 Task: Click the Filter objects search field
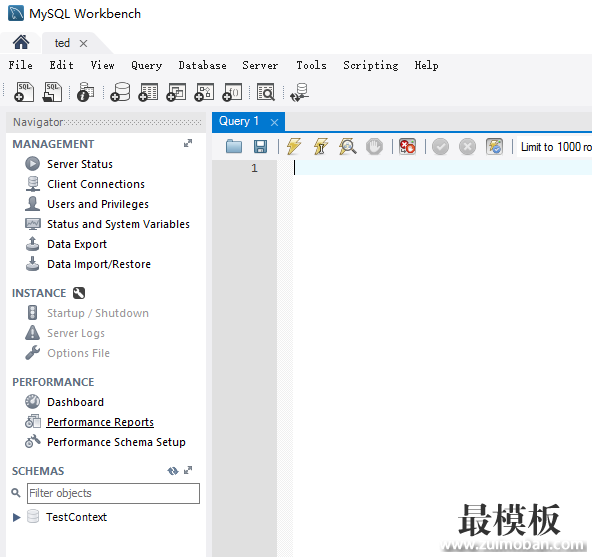pyautogui.click(x=113, y=493)
